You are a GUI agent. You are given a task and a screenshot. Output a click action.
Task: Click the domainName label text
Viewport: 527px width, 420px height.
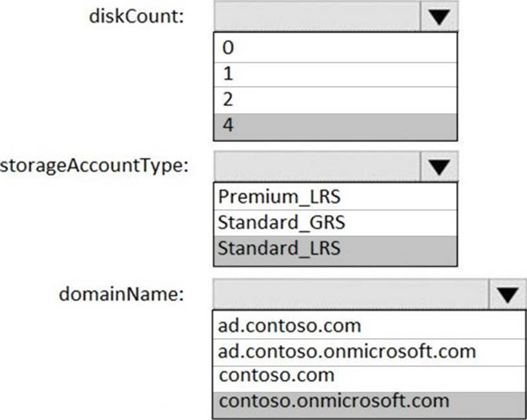(x=122, y=295)
